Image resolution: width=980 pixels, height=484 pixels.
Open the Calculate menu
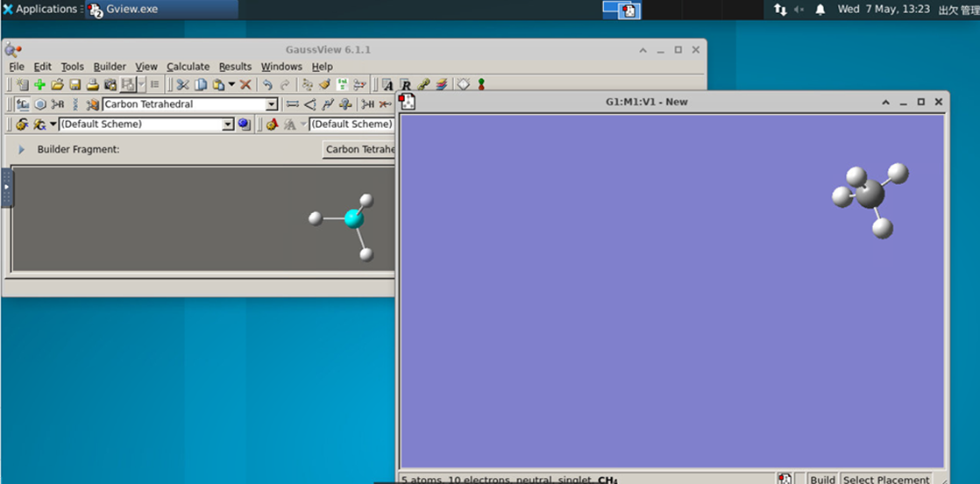point(188,67)
